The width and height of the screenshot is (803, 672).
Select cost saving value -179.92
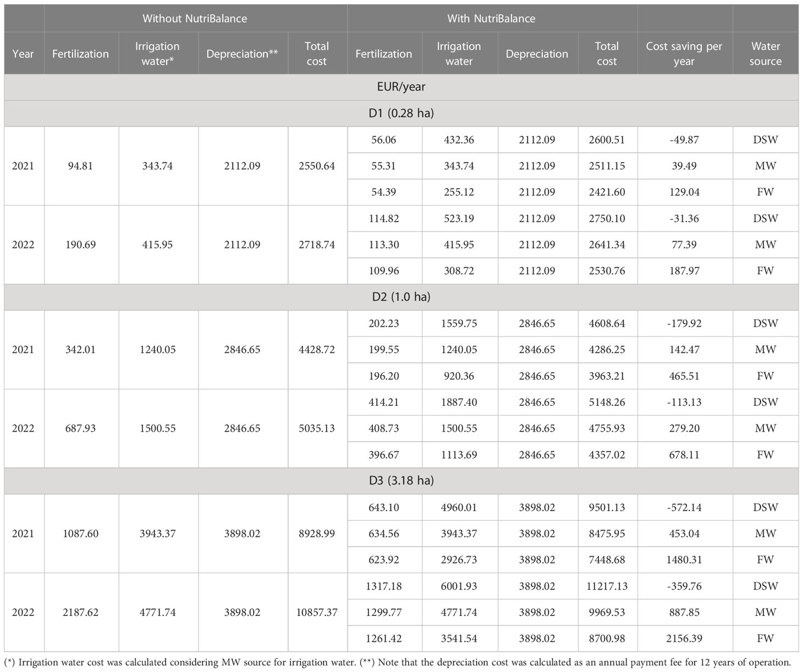click(x=684, y=323)
